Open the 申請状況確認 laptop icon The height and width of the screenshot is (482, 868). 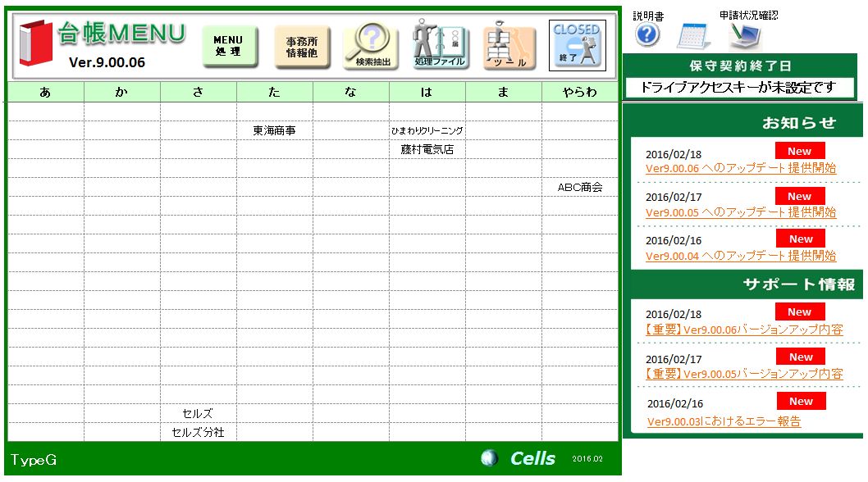[746, 37]
